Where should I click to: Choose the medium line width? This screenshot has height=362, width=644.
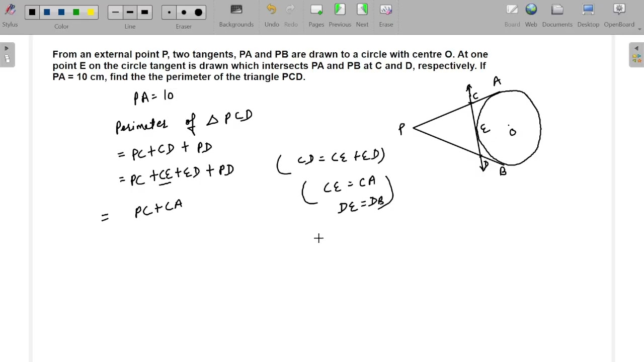coord(130,12)
